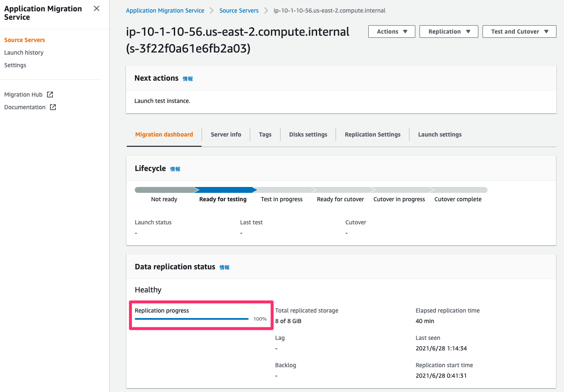564x392 pixels.
Task: Switch to the Disks settings tab
Action: [308, 134]
